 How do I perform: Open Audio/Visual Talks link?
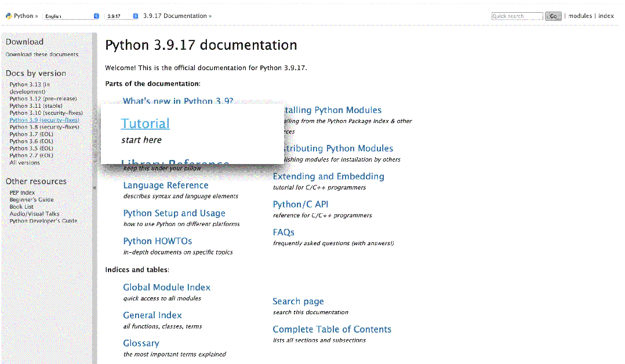click(34, 214)
